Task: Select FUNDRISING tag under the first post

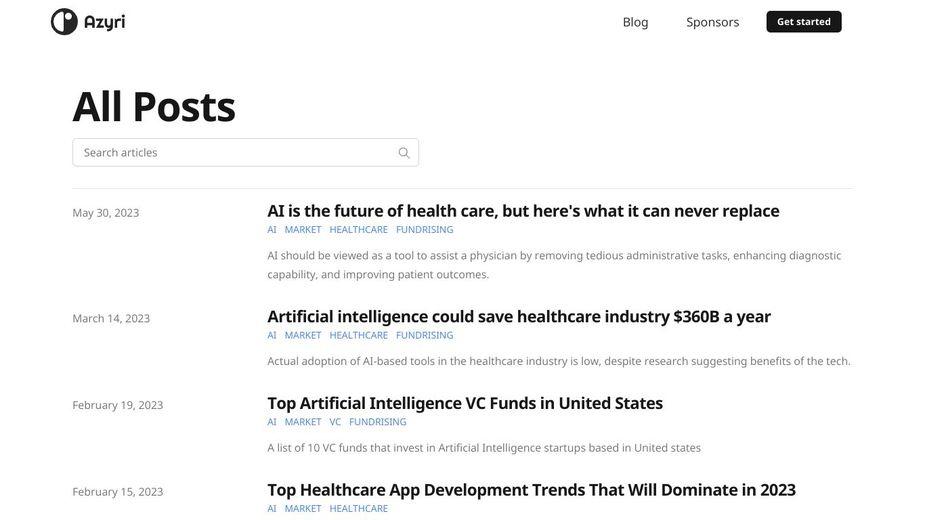Action: click(425, 230)
